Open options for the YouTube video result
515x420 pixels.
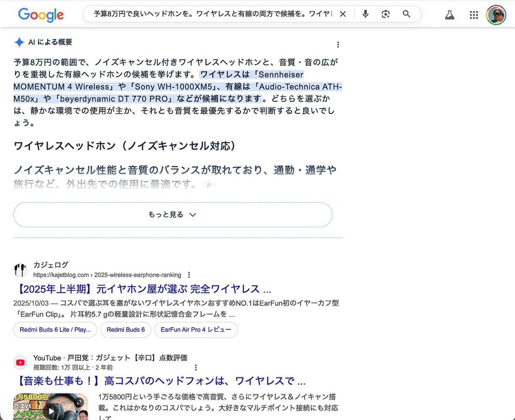click(x=196, y=368)
